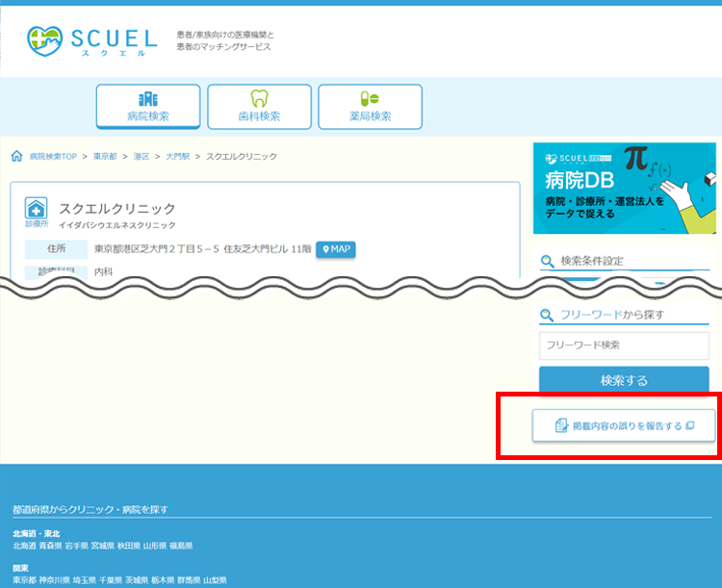
Task: Select 港区 in the breadcrumb
Action: pyautogui.click(x=141, y=156)
